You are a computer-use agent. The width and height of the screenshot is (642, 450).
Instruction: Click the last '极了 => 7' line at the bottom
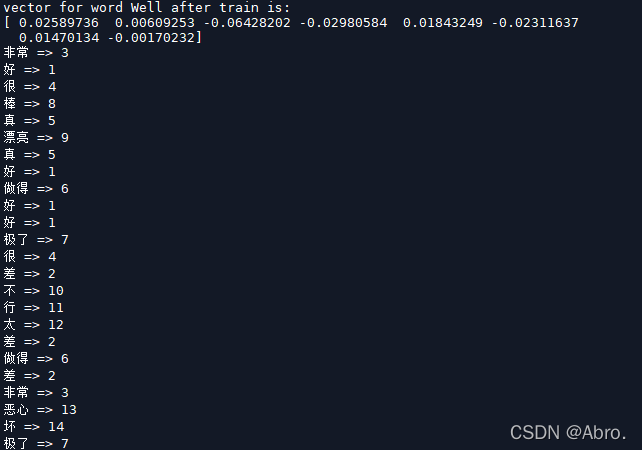(36, 443)
